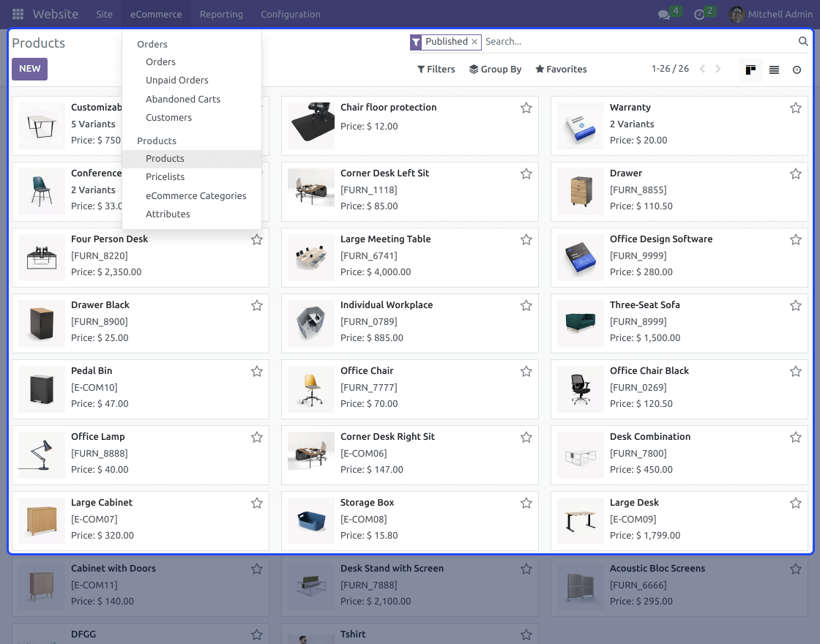The image size is (820, 644).
Task: Open the Configuration menu
Action: point(290,14)
